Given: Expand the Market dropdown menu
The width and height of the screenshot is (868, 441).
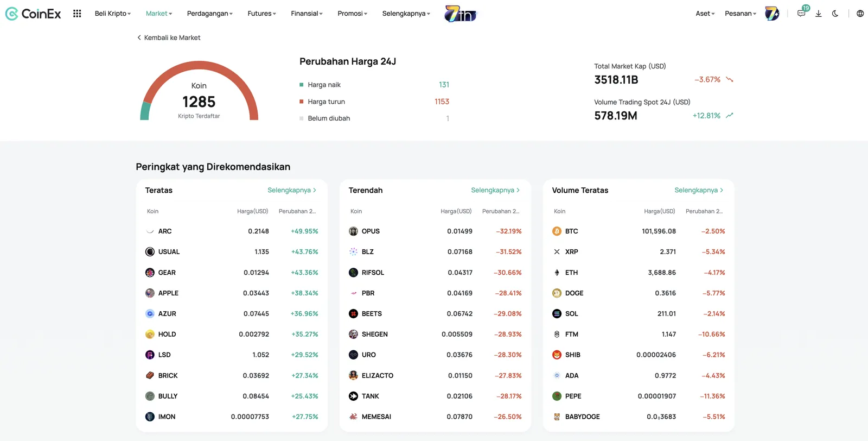Looking at the screenshot, I should 159,14.
